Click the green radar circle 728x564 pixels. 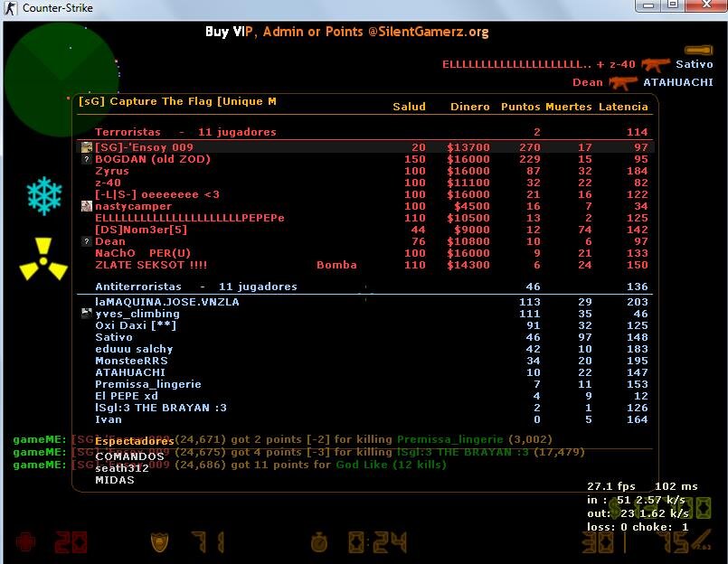pos(61,80)
